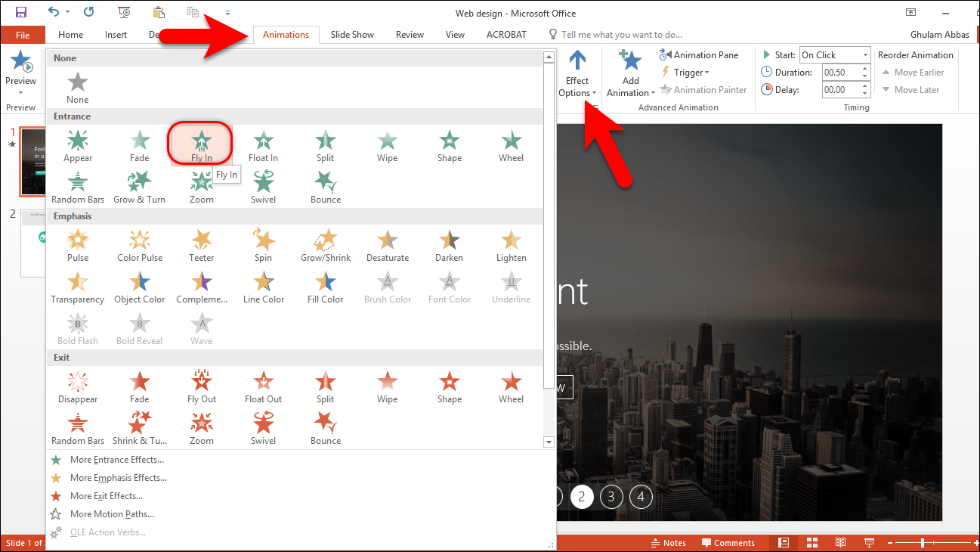Screen dimensions: 980x552
Task: Click More Entrance Effects
Action: click(117, 459)
